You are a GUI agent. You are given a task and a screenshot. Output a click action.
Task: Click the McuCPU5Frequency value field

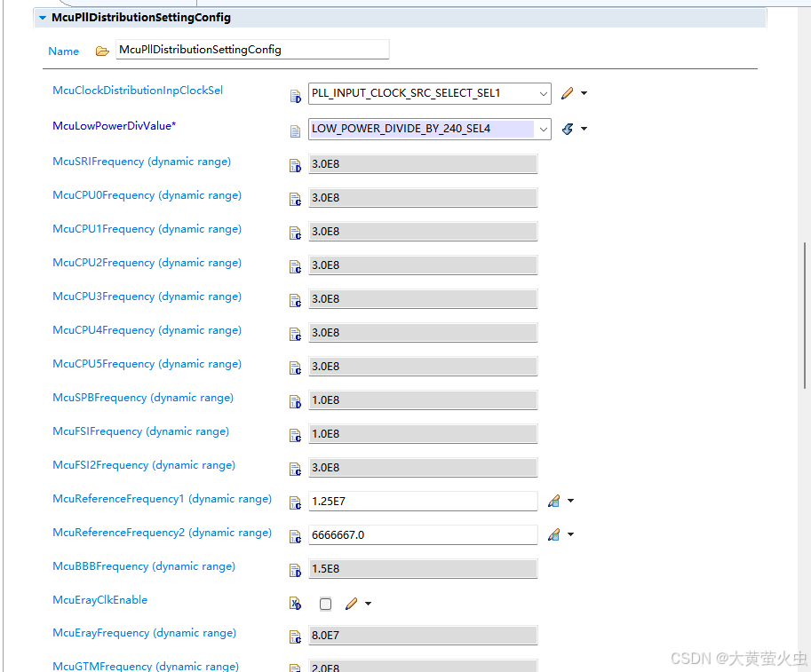click(x=423, y=367)
